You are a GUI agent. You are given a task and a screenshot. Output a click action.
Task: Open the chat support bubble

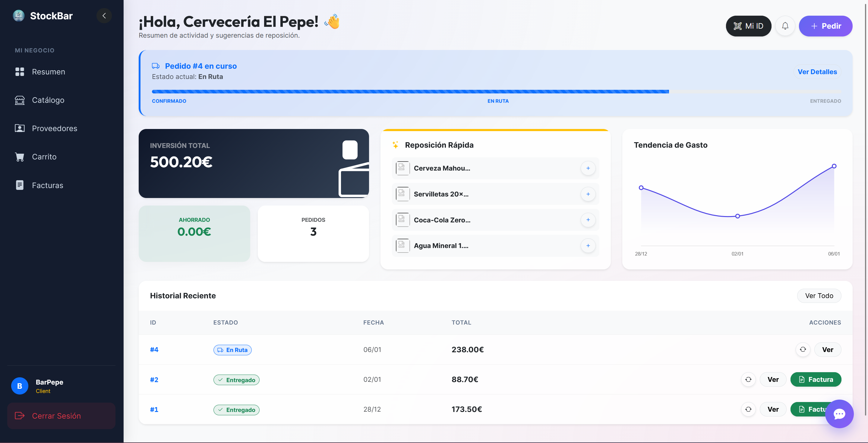(x=839, y=414)
